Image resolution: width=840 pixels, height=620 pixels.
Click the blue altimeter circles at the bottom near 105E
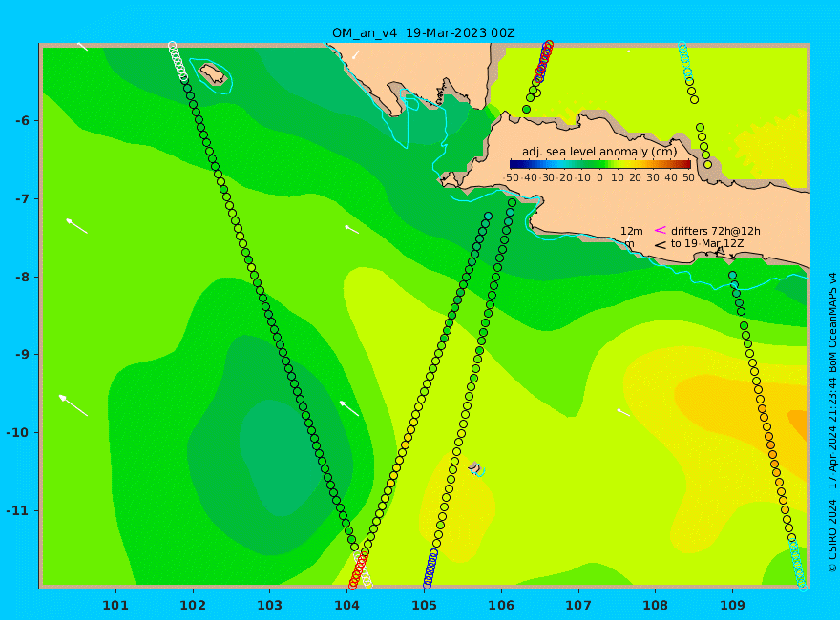pyautogui.click(x=430, y=568)
